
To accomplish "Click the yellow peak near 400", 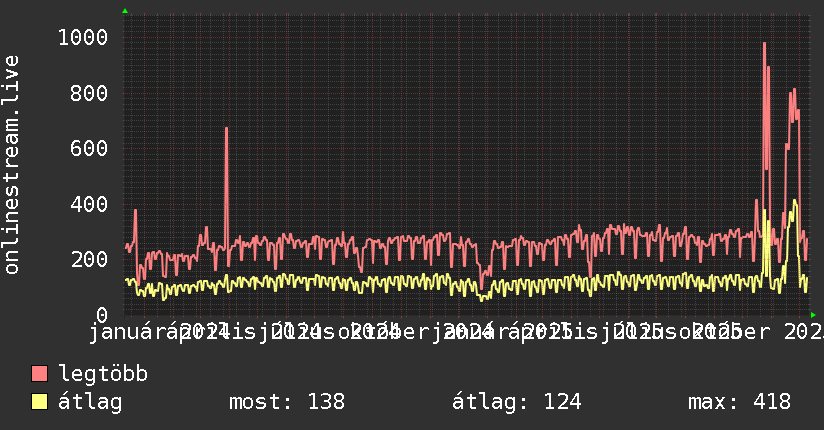I will pyautogui.click(x=795, y=201).
